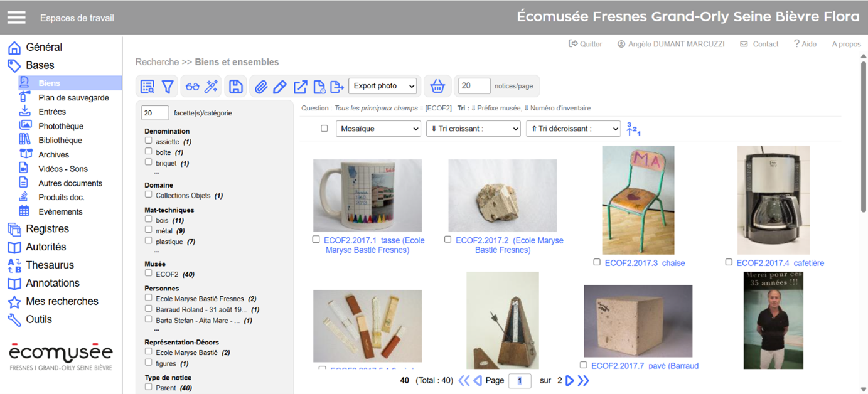Tick the 'assiette' denomination checkbox
The width and height of the screenshot is (868, 394).
coord(149,141)
